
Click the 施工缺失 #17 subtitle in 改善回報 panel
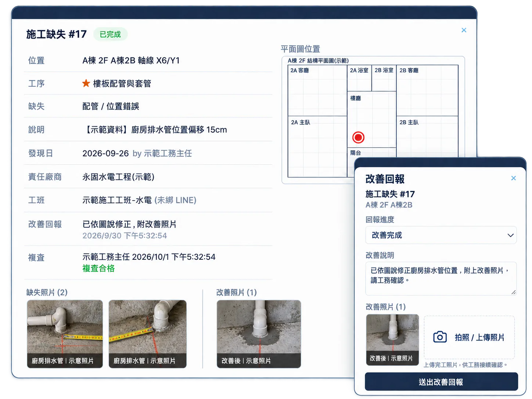tap(390, 194)
